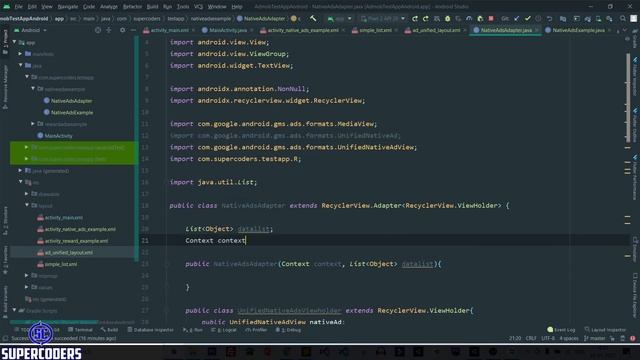
Task: Switch to MainActivity.java editor tab
Action: click(x=227, y=30)
